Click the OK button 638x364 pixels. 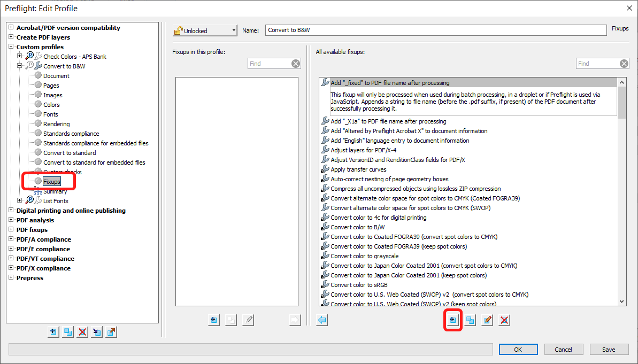pos(518,349)
